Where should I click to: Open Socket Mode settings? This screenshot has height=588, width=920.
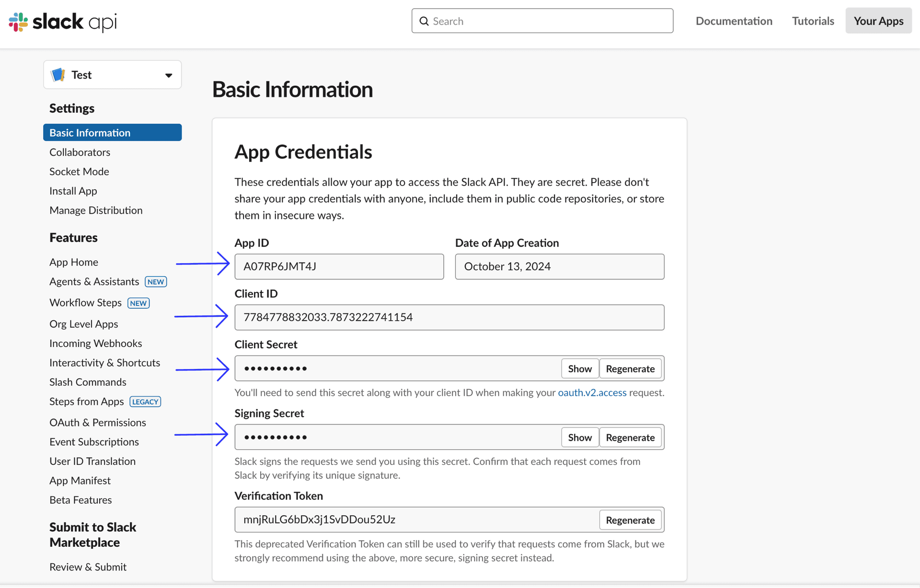coord(79,172)
